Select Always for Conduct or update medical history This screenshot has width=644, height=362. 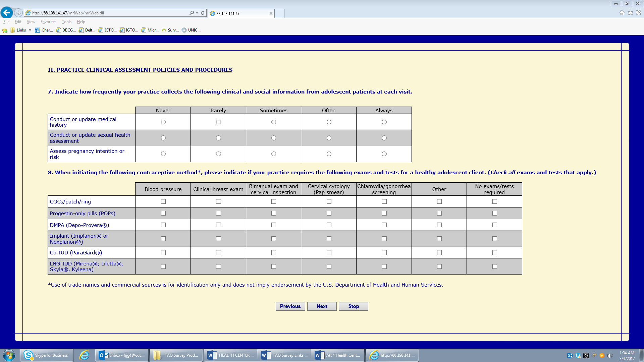[384, 122]
